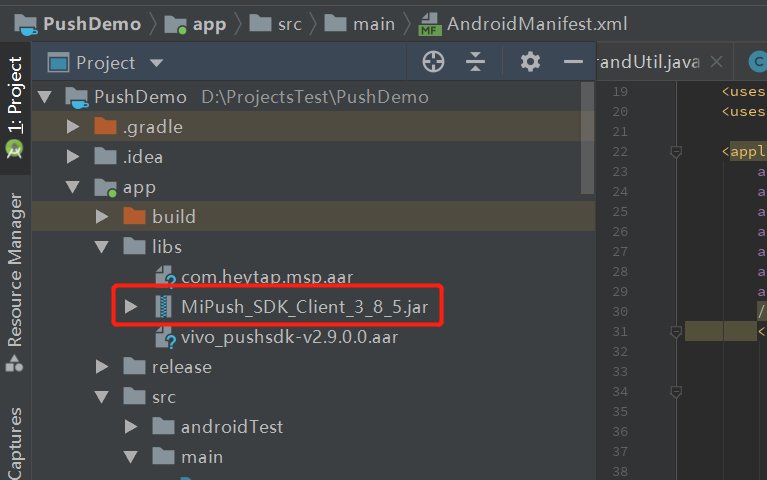Select vivo_pushsdk-v2.9.0.0.aar file

click(x=289, y=337)
